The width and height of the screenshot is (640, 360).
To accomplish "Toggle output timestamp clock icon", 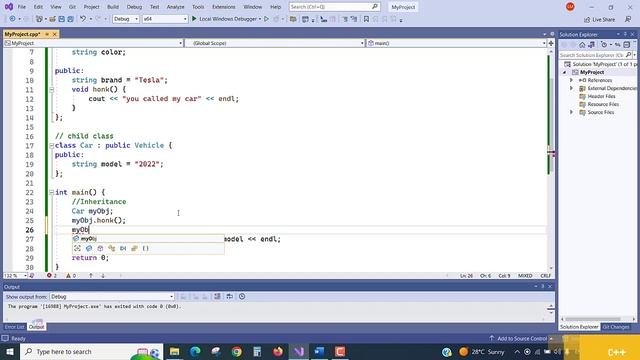I will [242, 296].
